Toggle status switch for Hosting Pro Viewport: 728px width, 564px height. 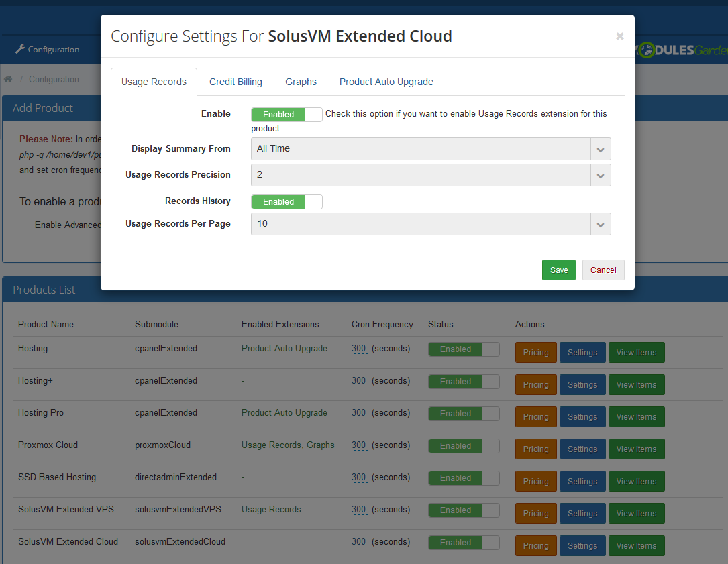pyautogui.click(x=464, y=414)
